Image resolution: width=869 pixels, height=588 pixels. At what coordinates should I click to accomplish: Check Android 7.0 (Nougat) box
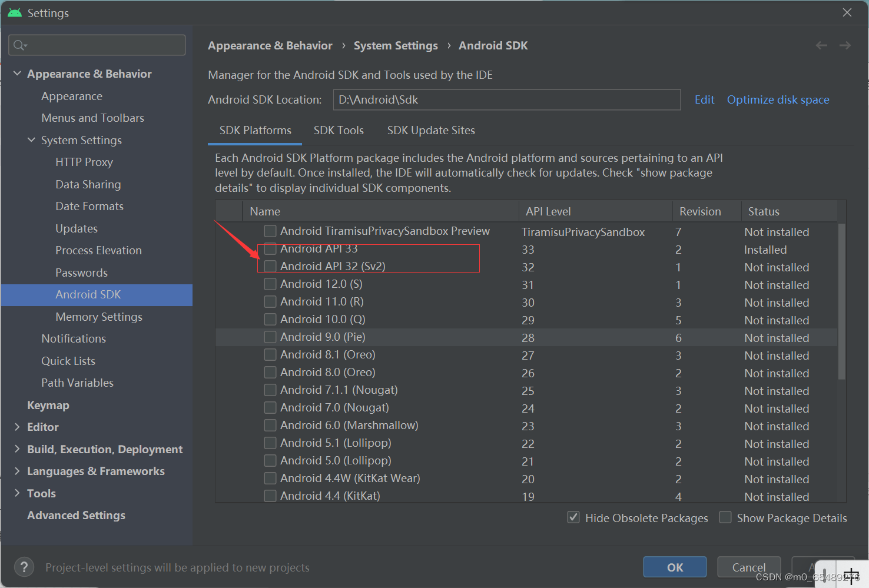270,407
